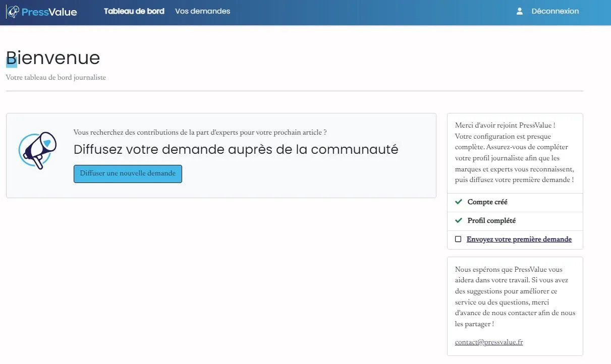Image resolution: width=611 pixels, height=364 pixels.
Task: Go to the Vos demandes page
Action: pos(202,11)
